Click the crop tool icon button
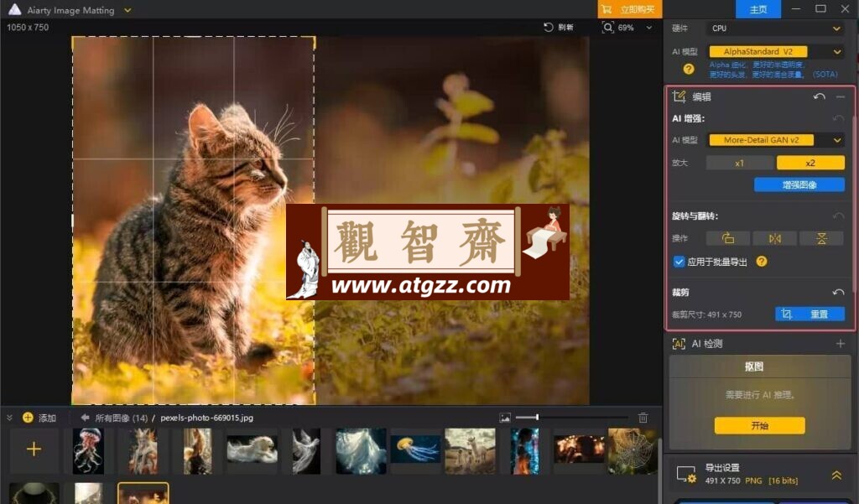 pos(786,314)
